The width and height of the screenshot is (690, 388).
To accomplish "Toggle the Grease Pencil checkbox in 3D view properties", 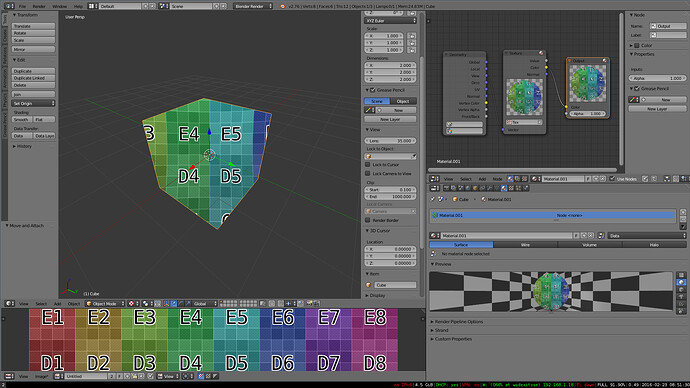I will pos(373,90).
